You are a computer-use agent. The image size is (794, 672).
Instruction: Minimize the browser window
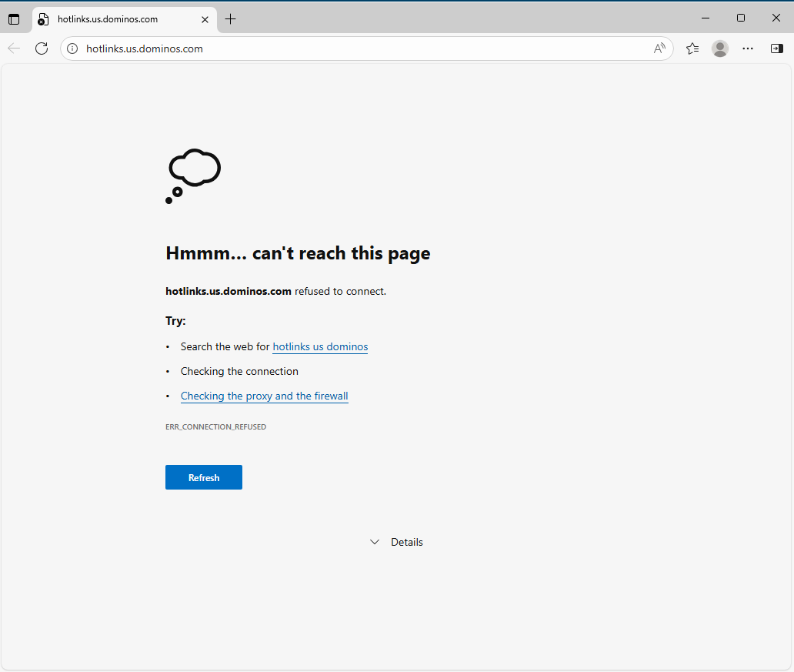[706, 18]
